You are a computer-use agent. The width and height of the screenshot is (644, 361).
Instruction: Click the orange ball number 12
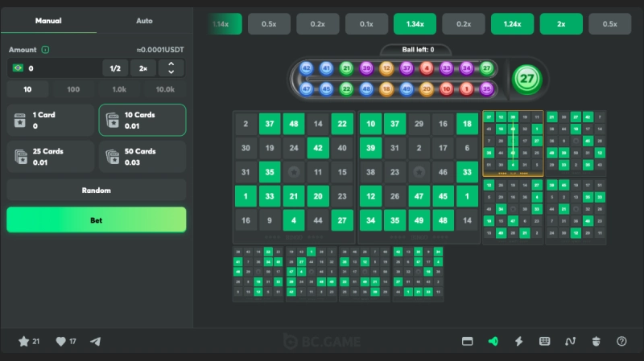pos(386,68)
